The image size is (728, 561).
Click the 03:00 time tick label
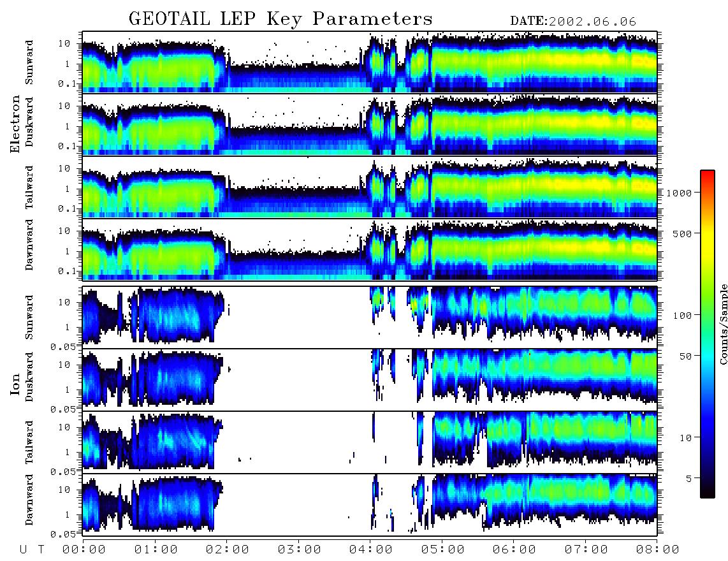[300, 550]
